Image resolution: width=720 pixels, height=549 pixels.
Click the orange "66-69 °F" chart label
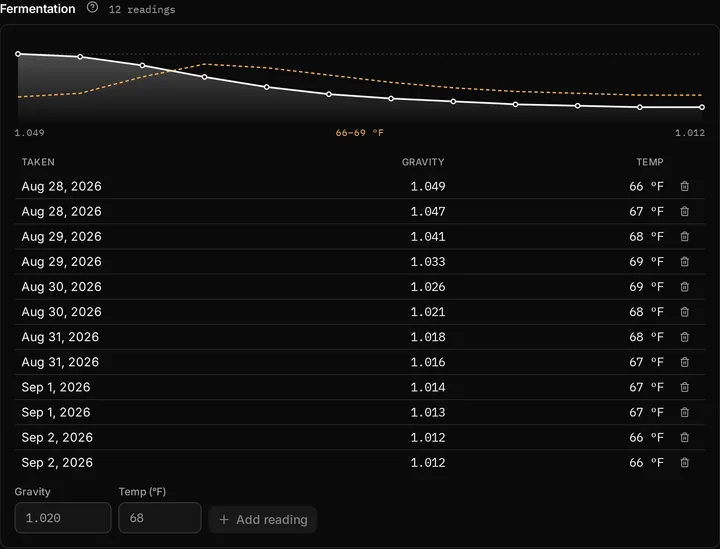click(360, 133)
